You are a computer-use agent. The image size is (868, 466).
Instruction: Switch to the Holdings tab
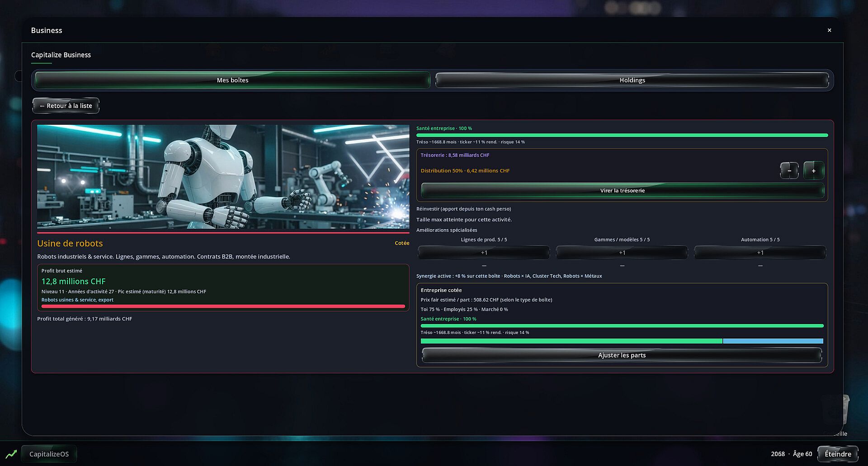(632, 80)
